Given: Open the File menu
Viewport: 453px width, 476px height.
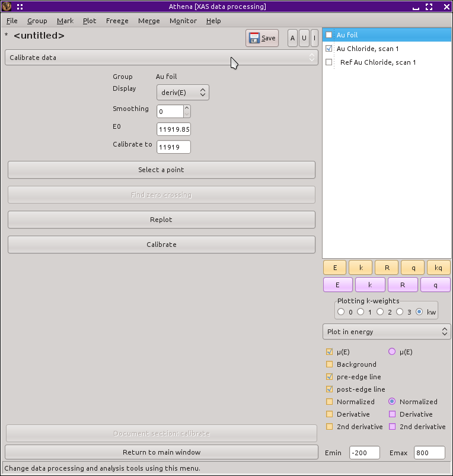Looking at the screenshot, I should pyautogui.click(x=12, y=21).
